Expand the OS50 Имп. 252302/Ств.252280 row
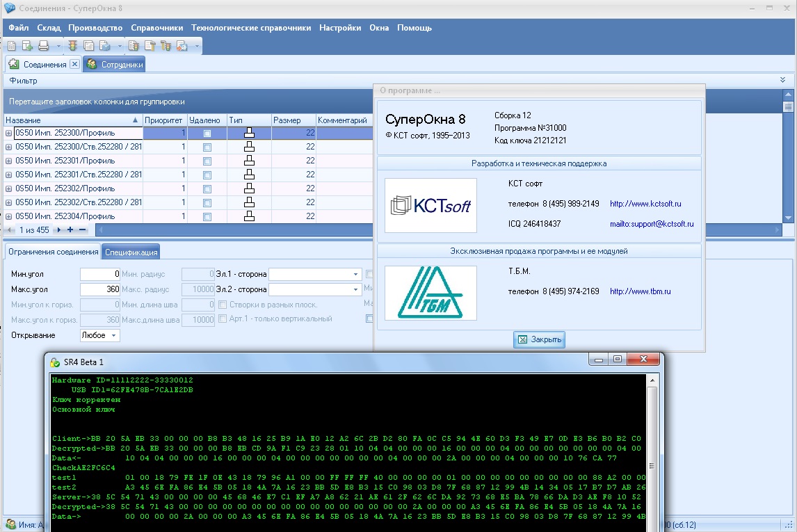This screenshot has height=532, width=797. [x=8, y=203]
